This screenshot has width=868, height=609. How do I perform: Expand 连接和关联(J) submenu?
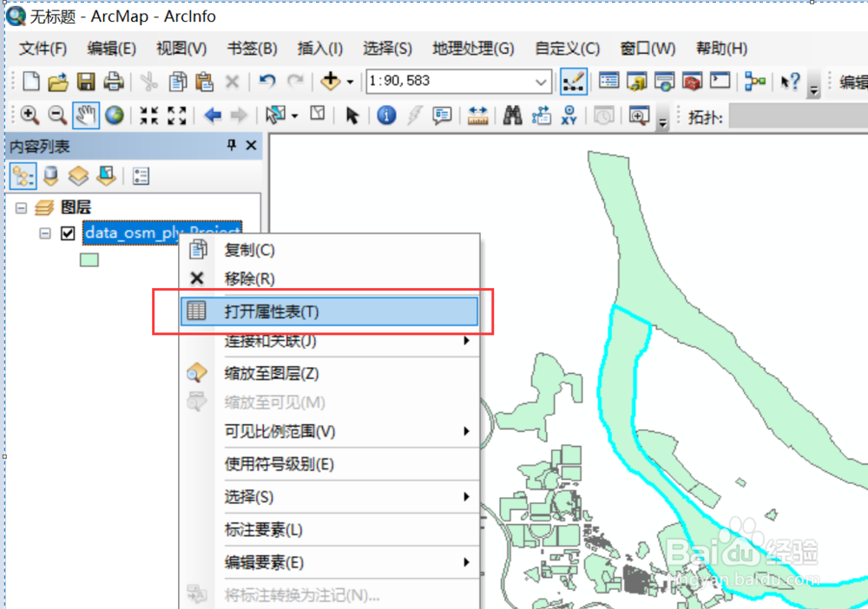[467, 341]
